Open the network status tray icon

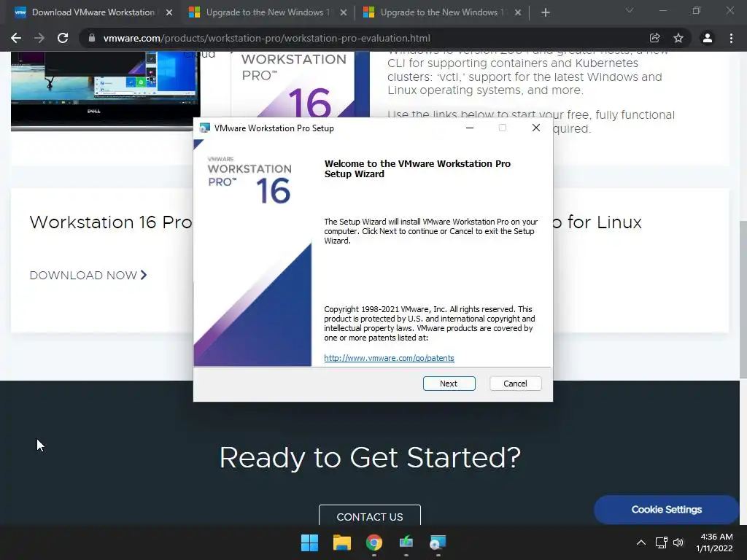(x=661, y=542)
